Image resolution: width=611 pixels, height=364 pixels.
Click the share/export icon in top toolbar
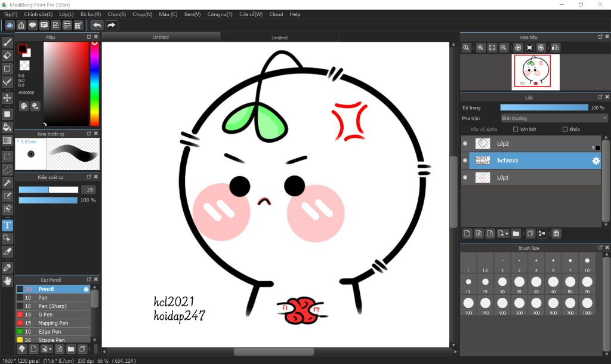[x=21, y=25]
